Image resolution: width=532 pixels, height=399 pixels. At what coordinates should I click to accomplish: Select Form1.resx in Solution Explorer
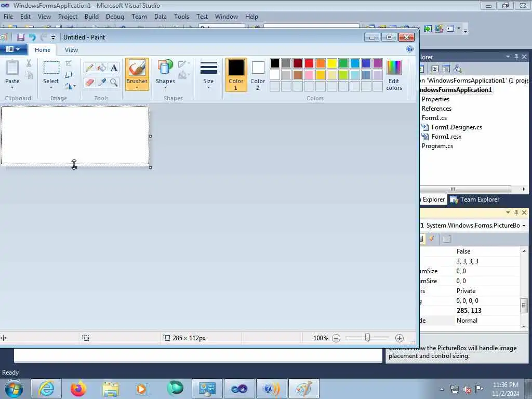coord(446,137)
